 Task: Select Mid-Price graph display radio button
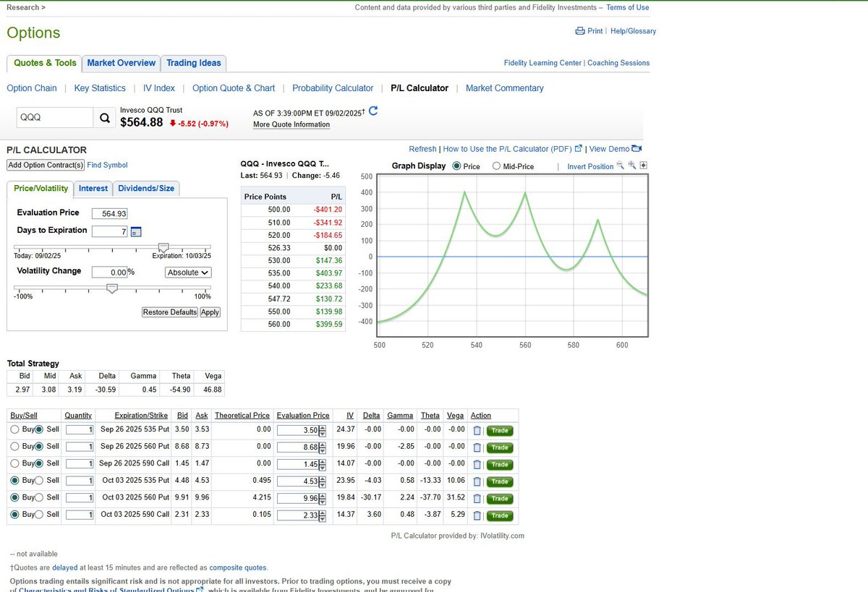[x=496, y=166]
